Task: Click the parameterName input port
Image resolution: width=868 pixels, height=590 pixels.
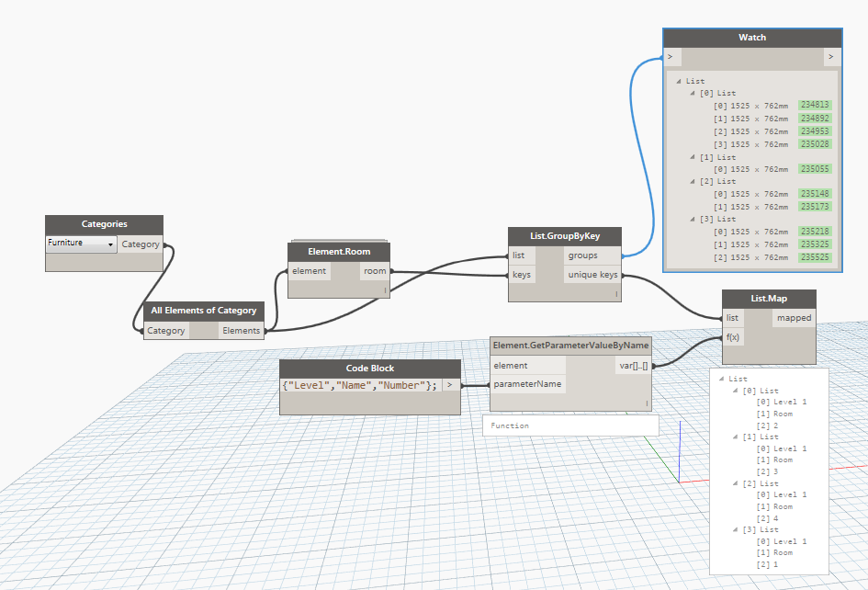Action: point(527,384)
